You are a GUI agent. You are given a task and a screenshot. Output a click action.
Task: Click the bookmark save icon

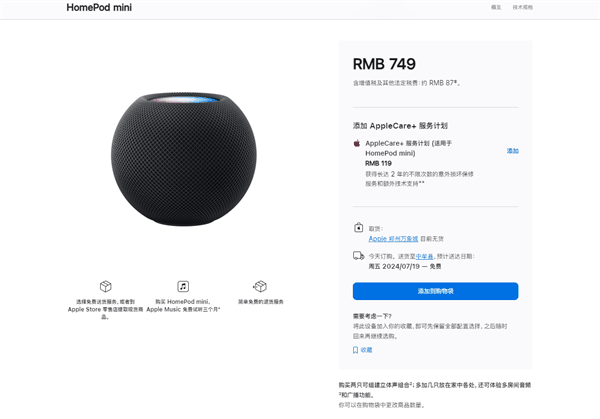pyautogui.click(x=355, y=350)
